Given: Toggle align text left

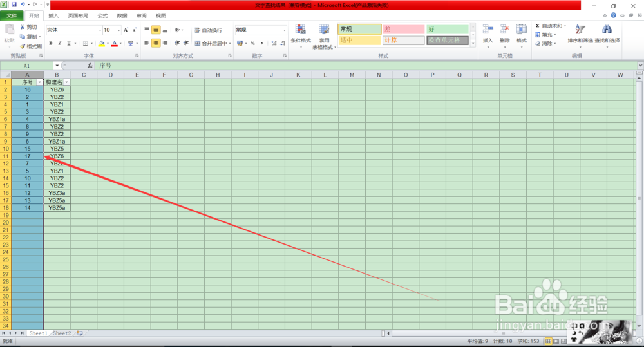Looking at the screenshot, I should pos(147,42).
